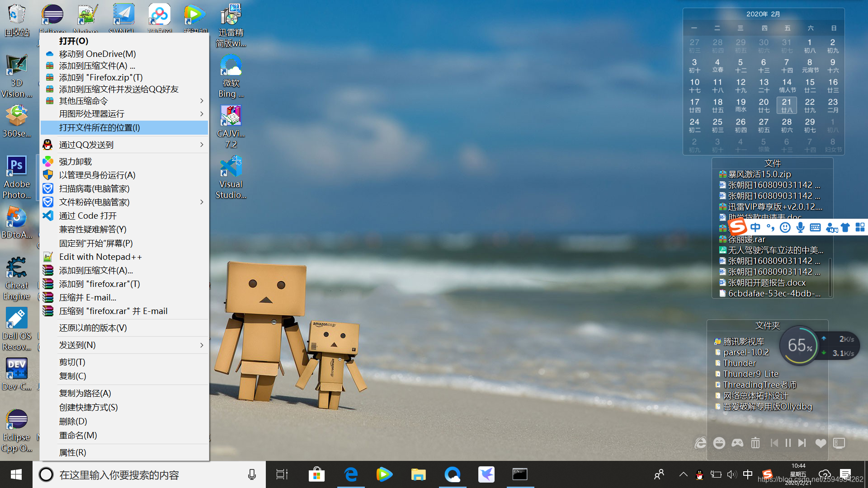Screen dimensions: 868x488
Task: Choose 通过 Code 打开 menu entry
Action: (124, 216)
